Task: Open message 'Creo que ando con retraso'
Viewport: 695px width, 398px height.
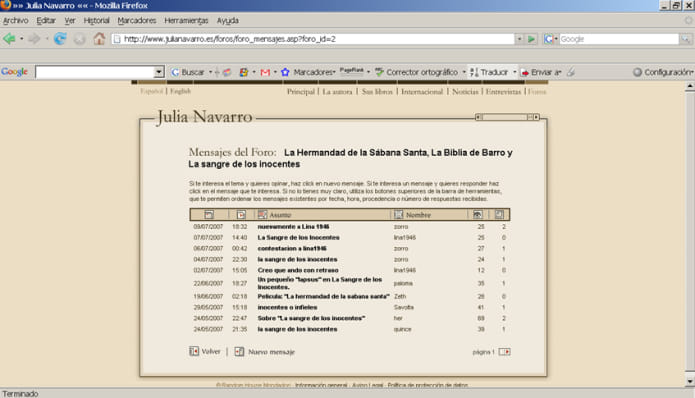Action: [x=298, y=270]
